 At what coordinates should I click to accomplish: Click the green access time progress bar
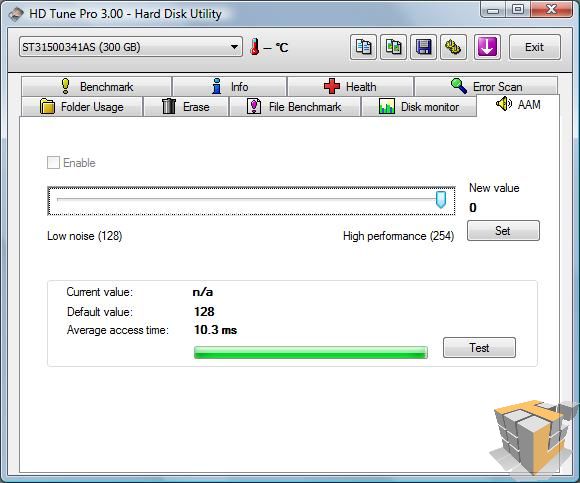pyautogui.click(x=311, y=352)
